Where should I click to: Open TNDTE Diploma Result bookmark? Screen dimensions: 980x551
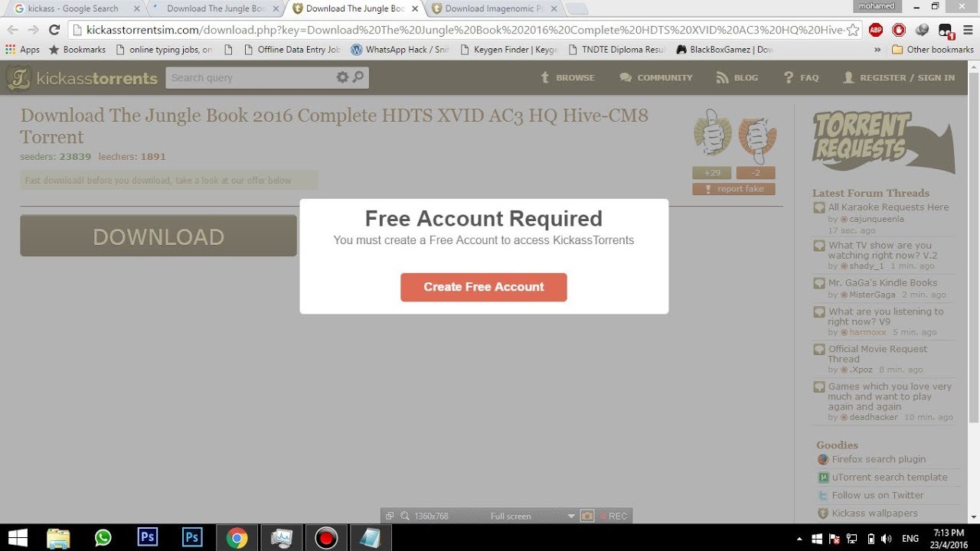pos(617,49)
